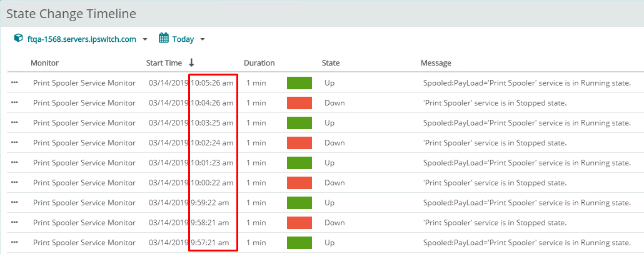Click Running state message at 10:05:26 am
The height and width of the screenshot is (254, 644).
[x=527, y=83]
